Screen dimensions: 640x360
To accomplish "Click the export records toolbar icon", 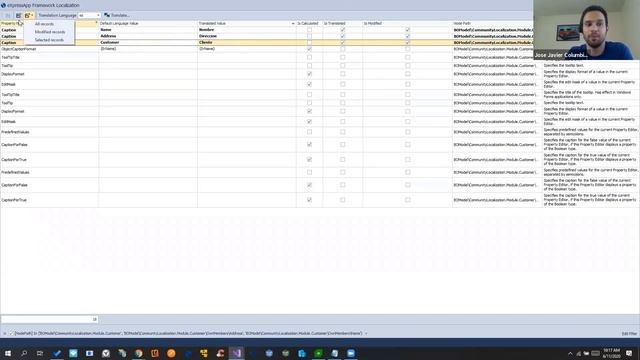I will pyautogui.click(x=27, y=16).
